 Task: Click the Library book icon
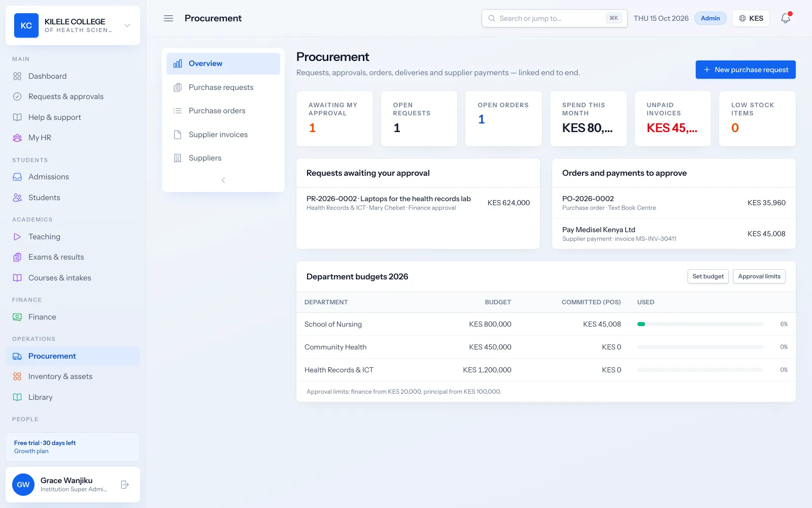coord(17,397)
